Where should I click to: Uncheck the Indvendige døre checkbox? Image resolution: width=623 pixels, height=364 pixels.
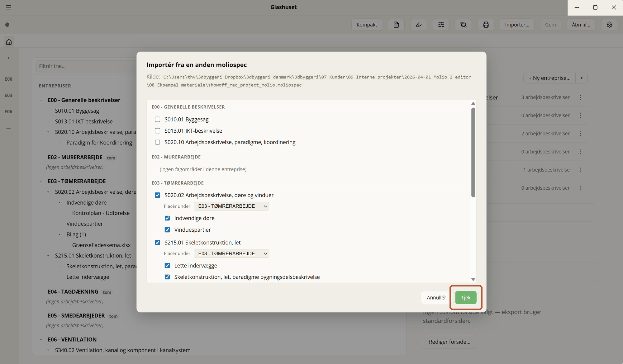167,218
